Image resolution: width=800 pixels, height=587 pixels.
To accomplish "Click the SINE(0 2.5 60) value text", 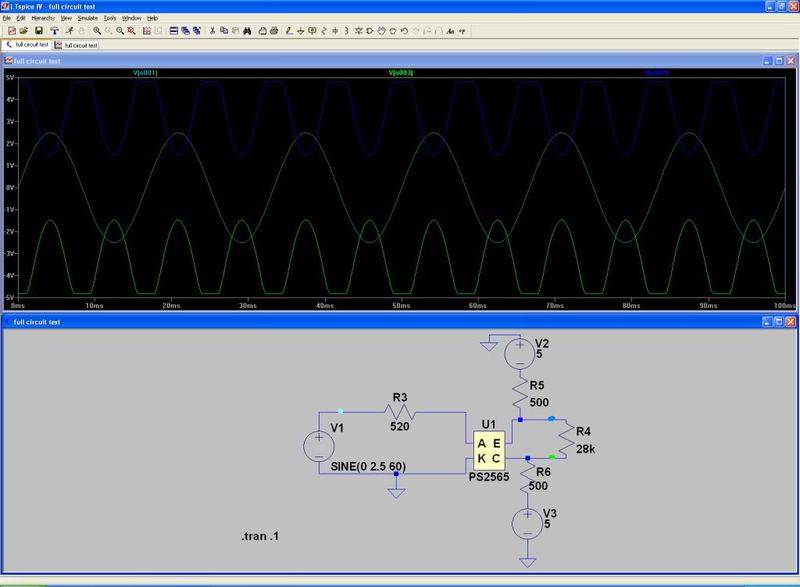I will click(368, 466).
